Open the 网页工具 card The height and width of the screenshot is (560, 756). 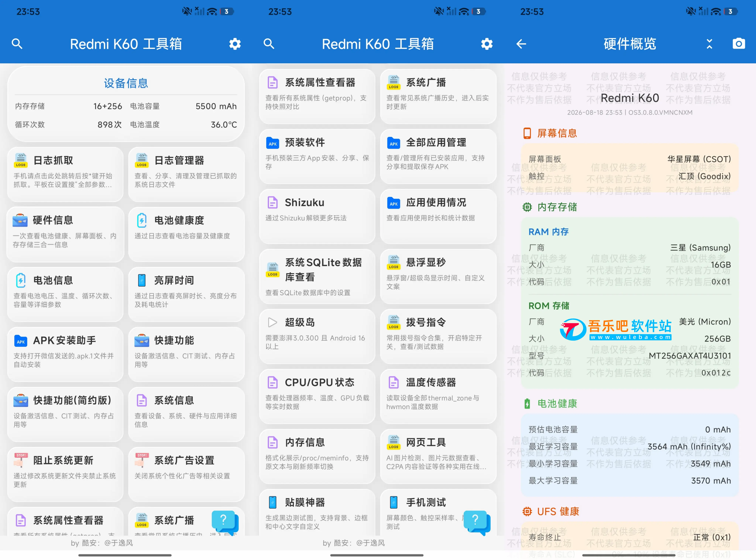coord(438,456)
